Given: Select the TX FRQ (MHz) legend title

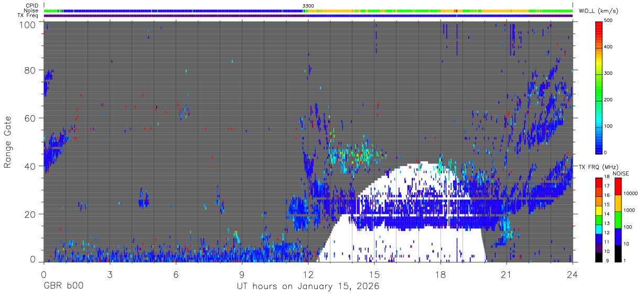Looking at the screenshot, I should click(598, 168).
